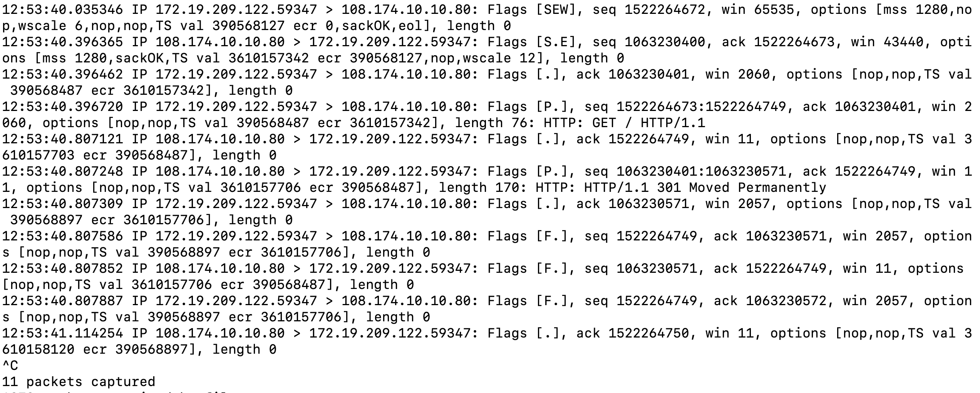Click the ^C interrupt character
The image size is (980, 393).
10,365
